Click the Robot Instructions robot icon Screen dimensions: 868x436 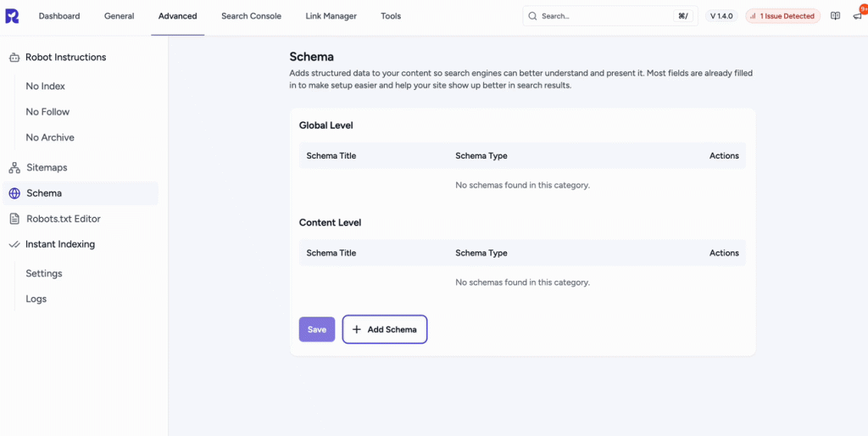[x=14, y=58]
